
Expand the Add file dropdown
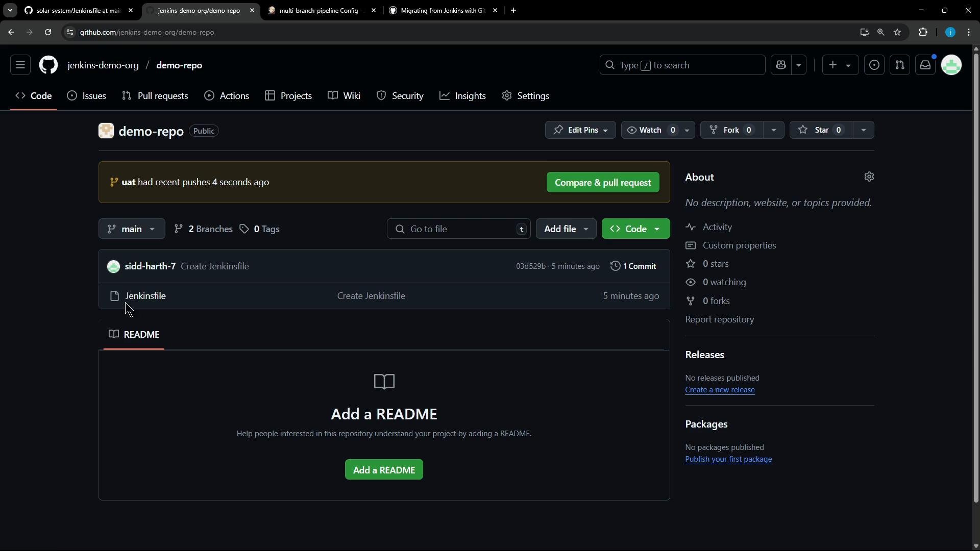(566, 229)
